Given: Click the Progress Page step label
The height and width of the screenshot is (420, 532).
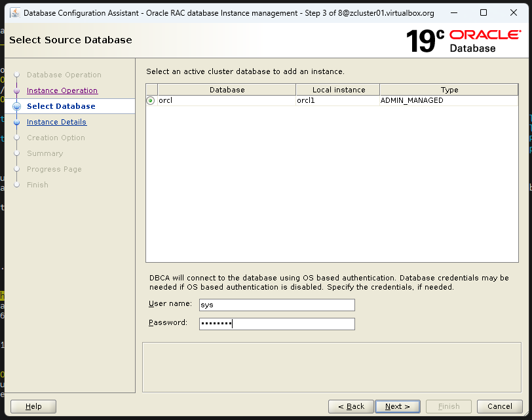Looking at the screenshot, I should coord(54,169).
